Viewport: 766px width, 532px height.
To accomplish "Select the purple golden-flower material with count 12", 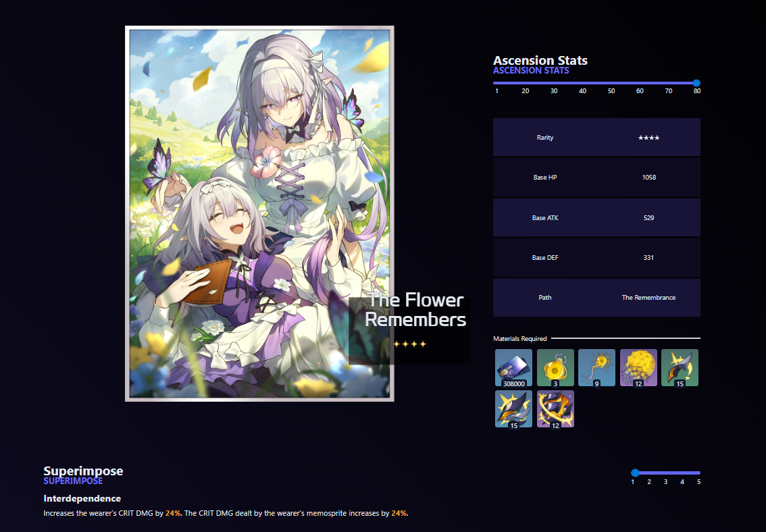I will (638, 367).
